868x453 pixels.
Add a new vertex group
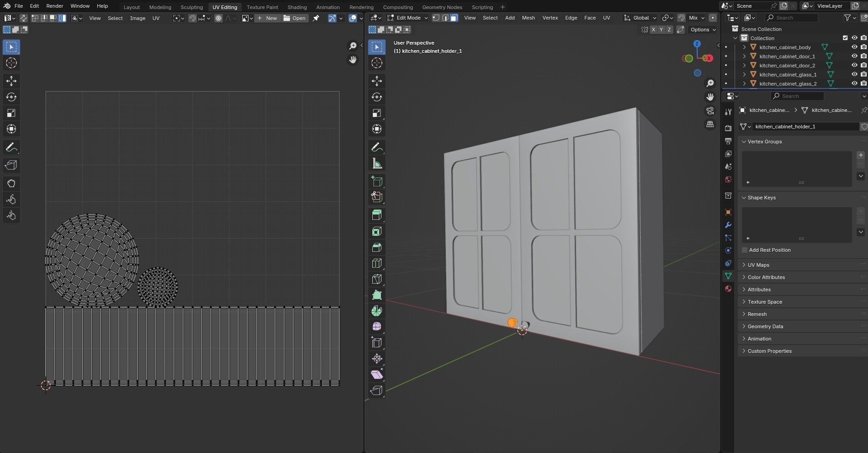861,155
